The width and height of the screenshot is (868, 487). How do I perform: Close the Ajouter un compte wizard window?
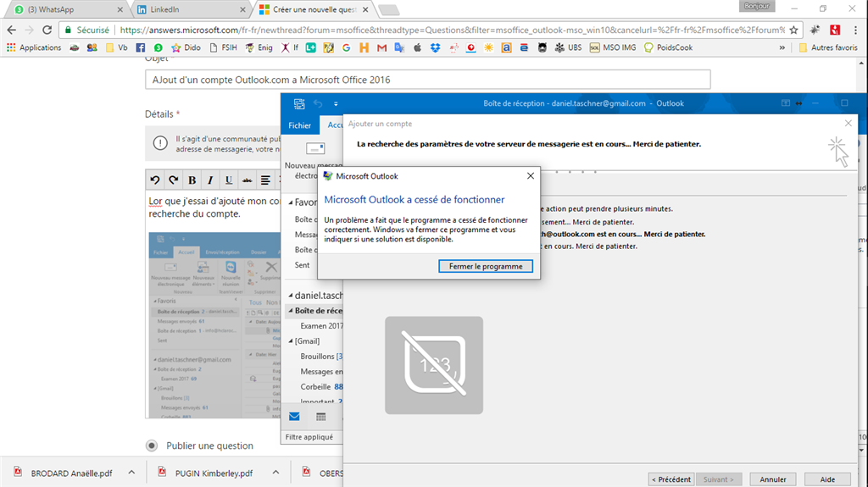pos(848,123)
